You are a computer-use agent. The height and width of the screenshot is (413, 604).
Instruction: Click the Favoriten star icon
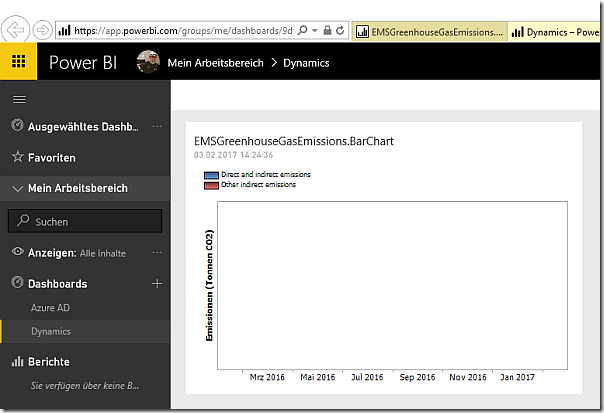(x=17, y=157)
